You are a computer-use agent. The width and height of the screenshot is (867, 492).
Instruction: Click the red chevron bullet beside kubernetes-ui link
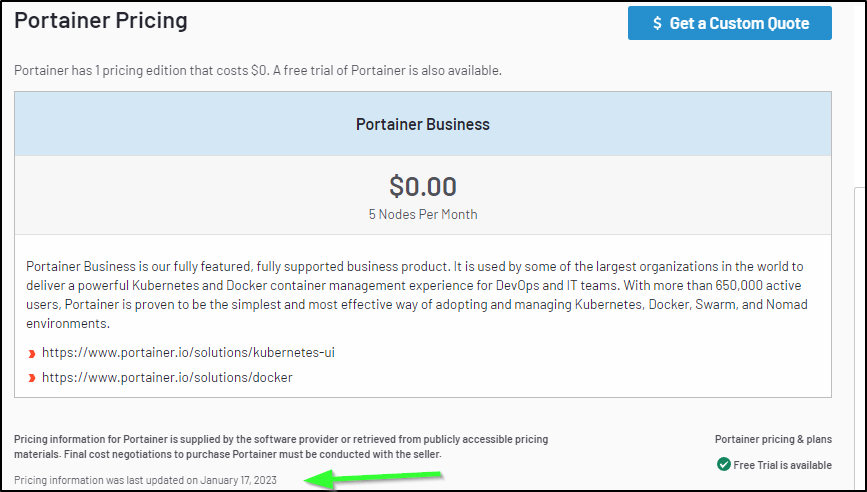coord(32,354)
